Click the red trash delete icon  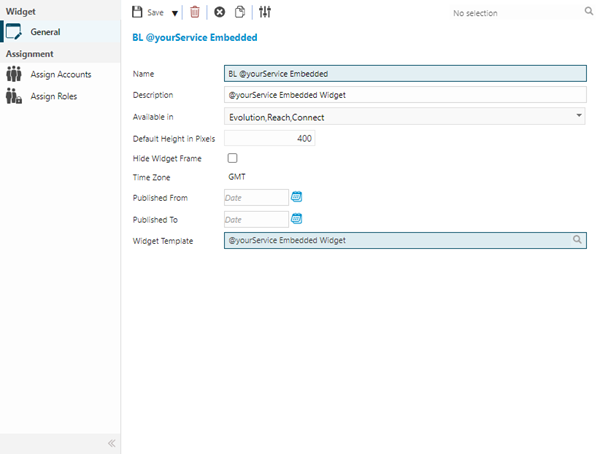tap(195, 13)
